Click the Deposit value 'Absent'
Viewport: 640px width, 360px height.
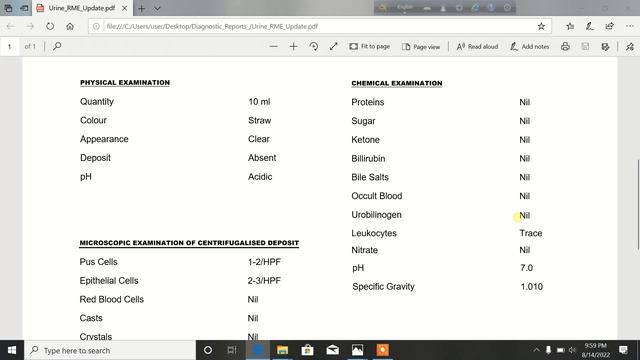[262, 158]
